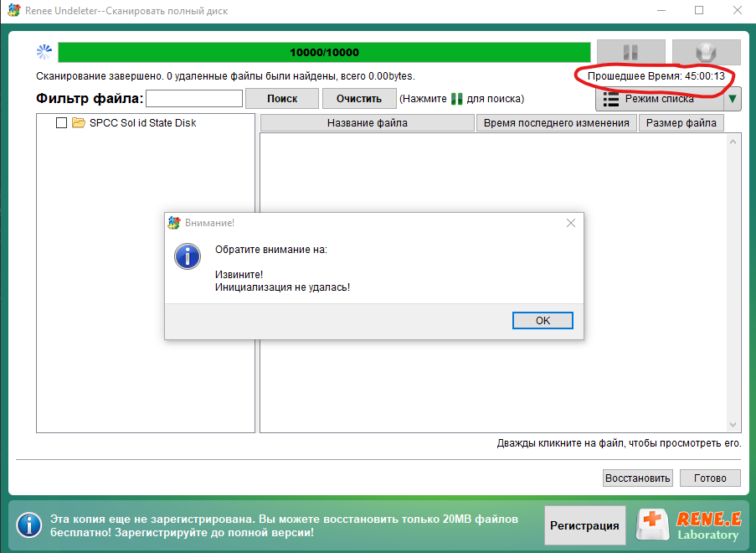
Task: Click the Прошедшее Время 45:00:13 text
Action: (656, 75)
